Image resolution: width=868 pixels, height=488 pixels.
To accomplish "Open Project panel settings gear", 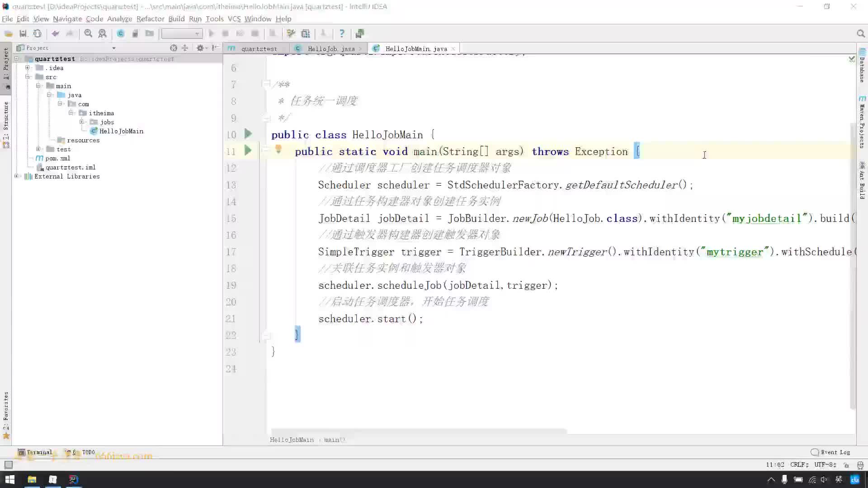I will click(201, 48).
